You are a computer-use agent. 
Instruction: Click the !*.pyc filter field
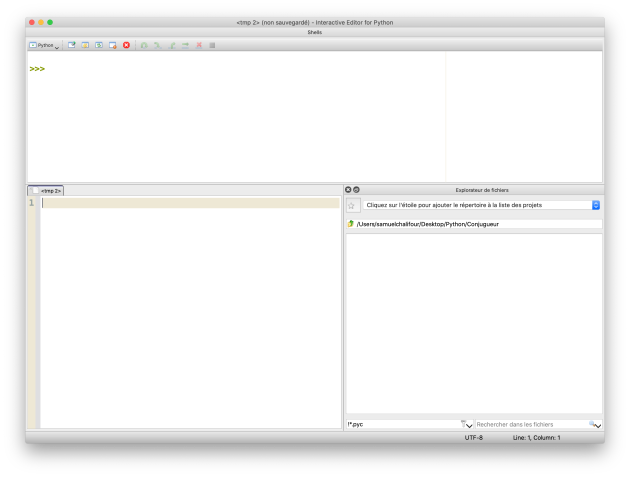click(400, 425)
